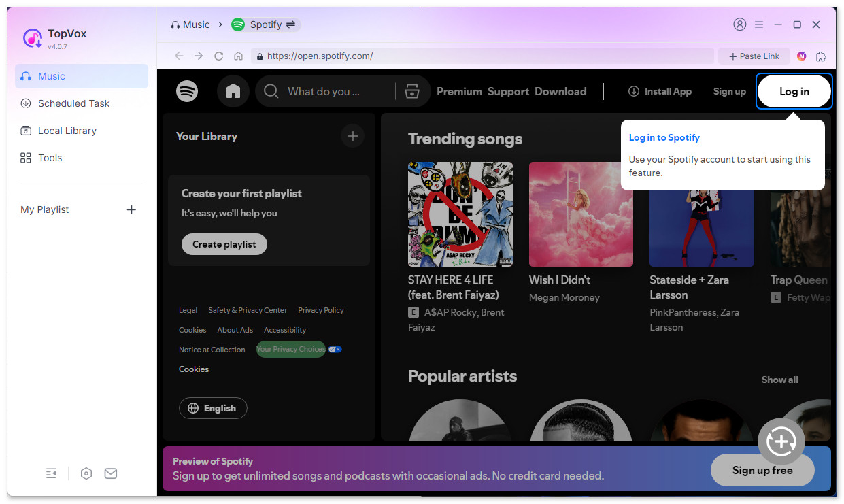Click the Create playlist button
Viewport: 844px width, 504px height.
coord(224,244)
